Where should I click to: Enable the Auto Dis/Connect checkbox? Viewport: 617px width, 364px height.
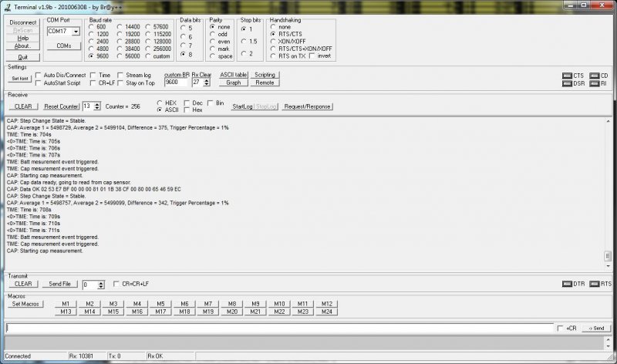point(39,75)
